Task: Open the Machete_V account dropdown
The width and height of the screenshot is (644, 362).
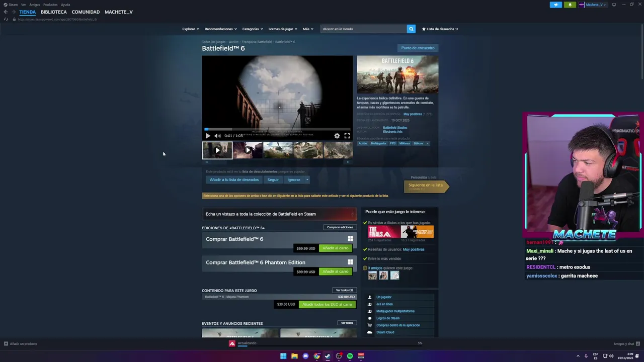Action: [x=593, y=5]
